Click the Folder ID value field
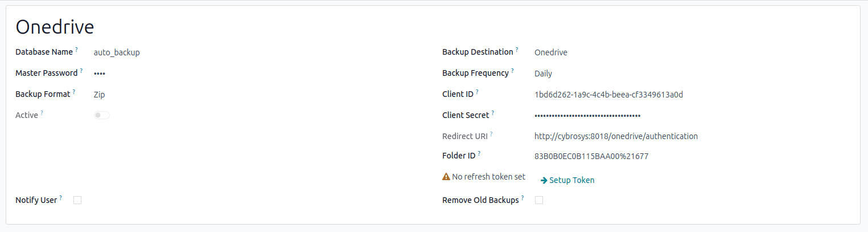Screen dimensions: 868x232 [591, 156]
